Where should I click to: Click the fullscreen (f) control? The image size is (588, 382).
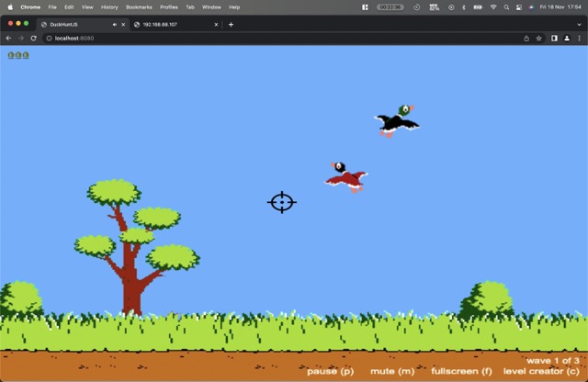coord(461,371)
